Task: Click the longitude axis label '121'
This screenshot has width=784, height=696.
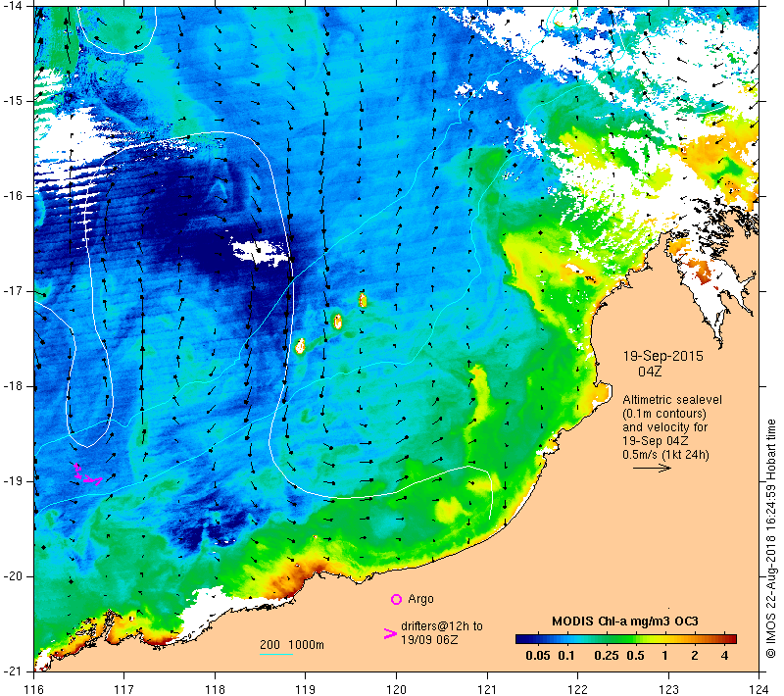Action: 487,689
